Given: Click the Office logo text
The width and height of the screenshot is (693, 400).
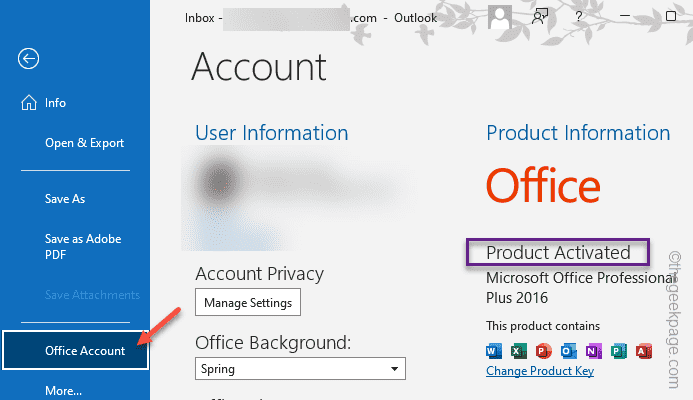Looking at the screenshot, I should tap(543, 186).
